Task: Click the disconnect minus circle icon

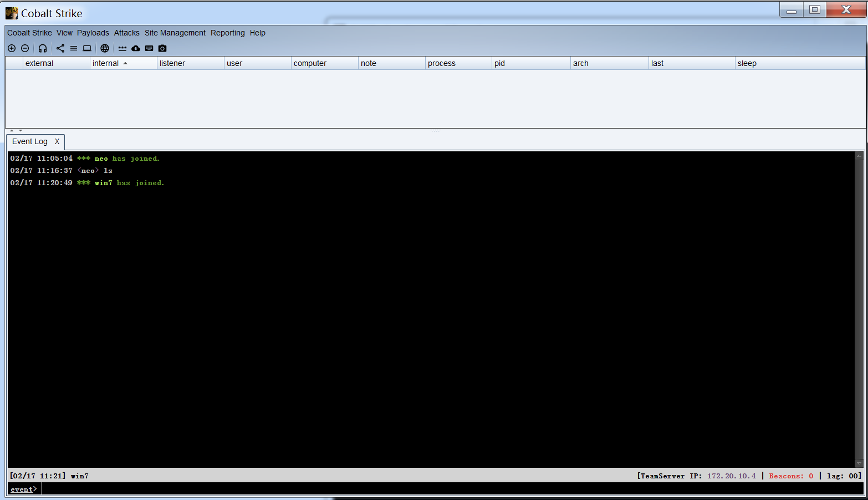Action: [25, 48]
